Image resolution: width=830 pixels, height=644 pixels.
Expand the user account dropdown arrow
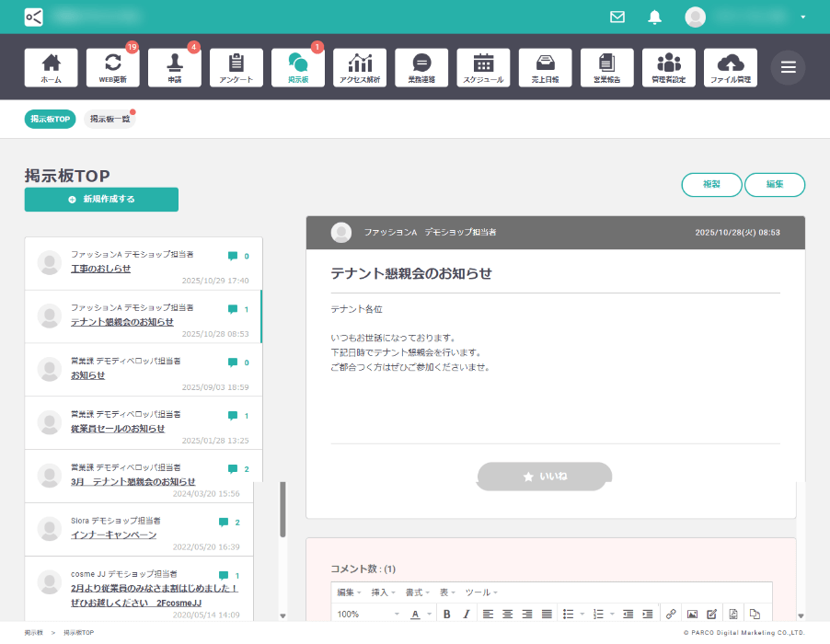click(803, 17)
